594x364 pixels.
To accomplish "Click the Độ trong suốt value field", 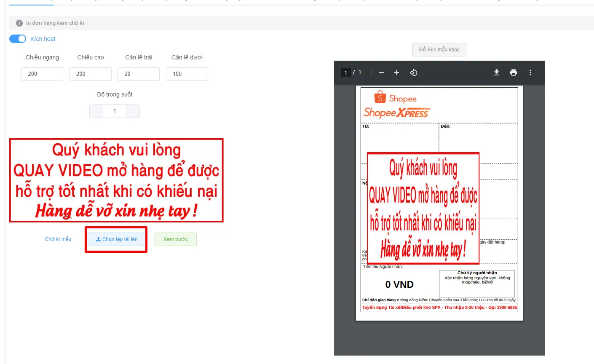I will (115, 111).
